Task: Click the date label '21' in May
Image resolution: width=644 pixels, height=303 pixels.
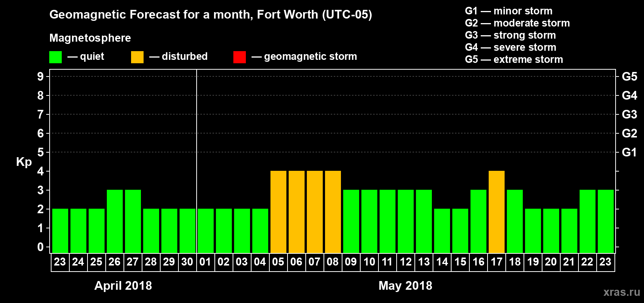Action: [569, 262]
